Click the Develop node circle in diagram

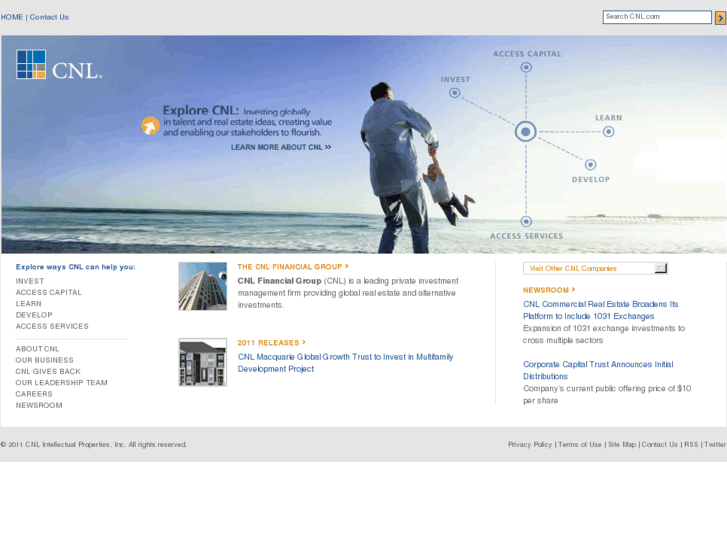[x=590, y=164]
